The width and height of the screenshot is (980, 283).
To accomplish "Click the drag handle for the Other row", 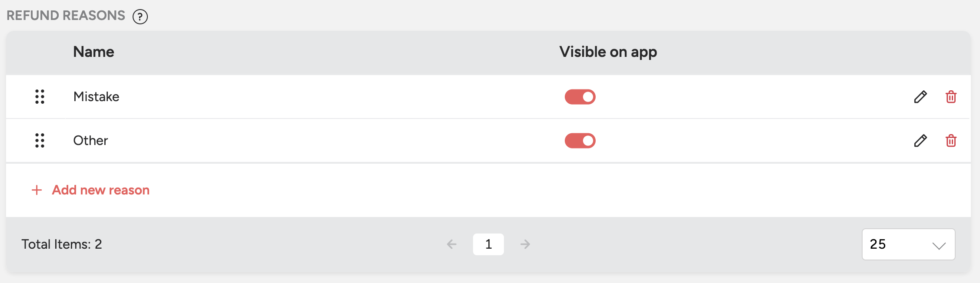I will (40, 141).
